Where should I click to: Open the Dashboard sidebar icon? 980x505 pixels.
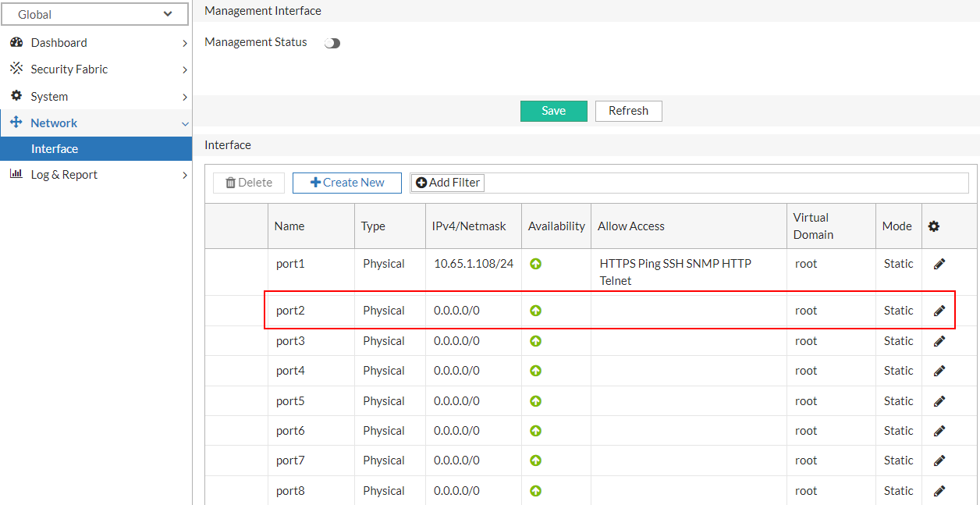[17, 42]
